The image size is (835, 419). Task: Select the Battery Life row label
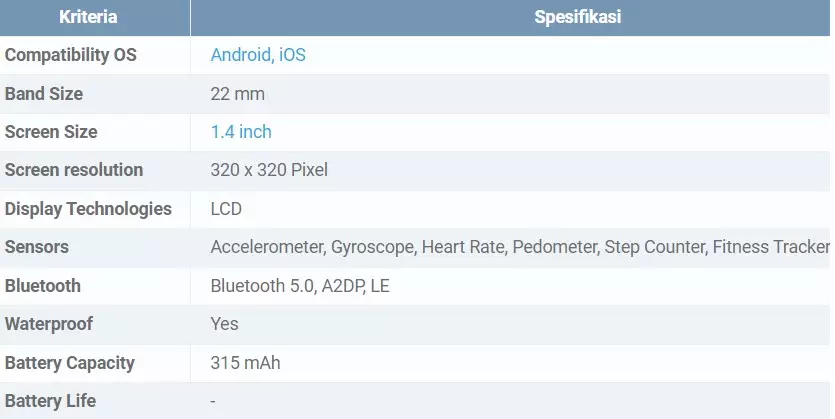coord(51,401)
